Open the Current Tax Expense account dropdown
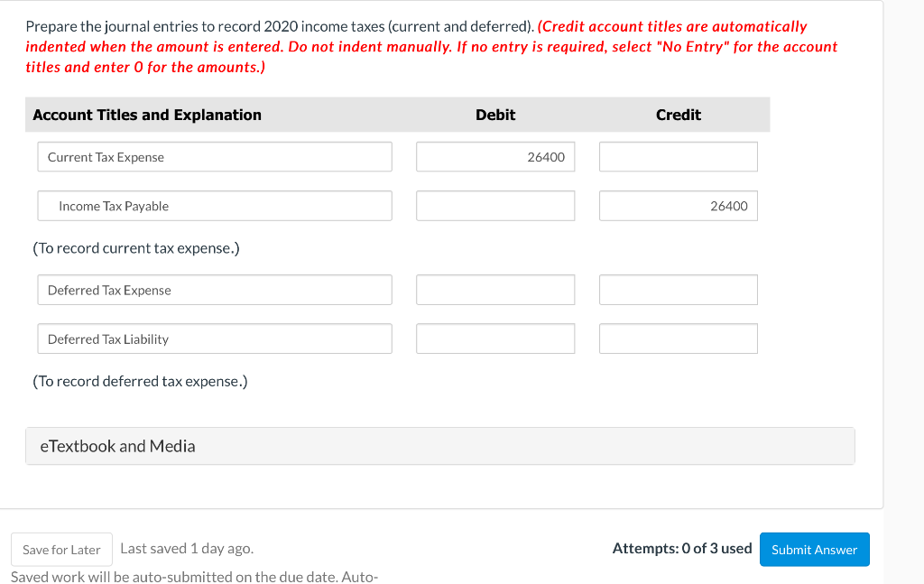The width and height of the screenshot is (924, 584). (214, 156)
